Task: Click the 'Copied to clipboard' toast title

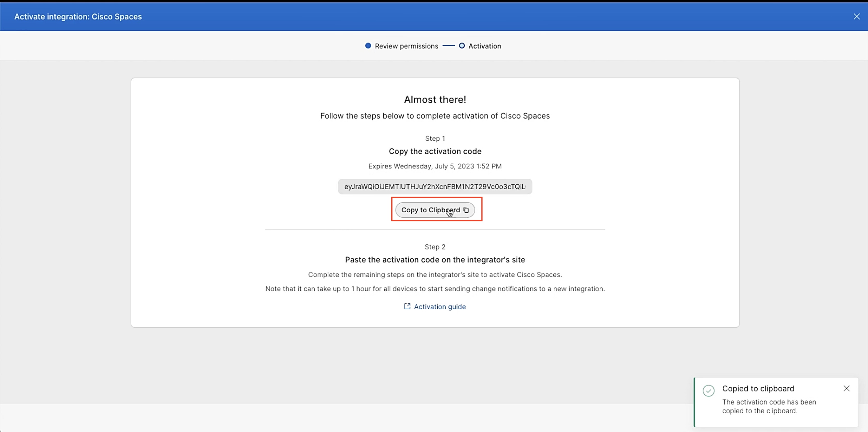Action: (x=758, y=389)
